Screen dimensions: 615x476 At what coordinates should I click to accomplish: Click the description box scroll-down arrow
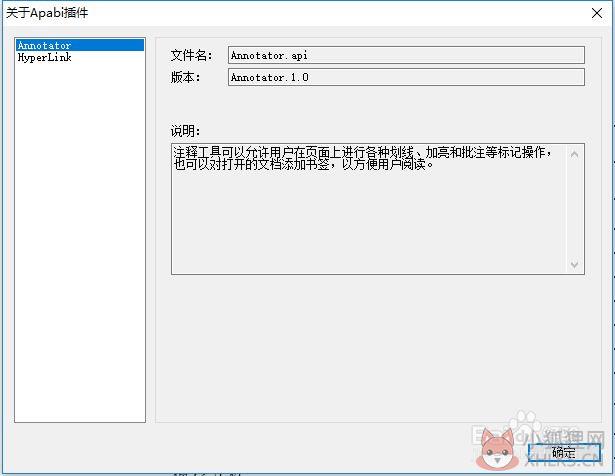575,264
